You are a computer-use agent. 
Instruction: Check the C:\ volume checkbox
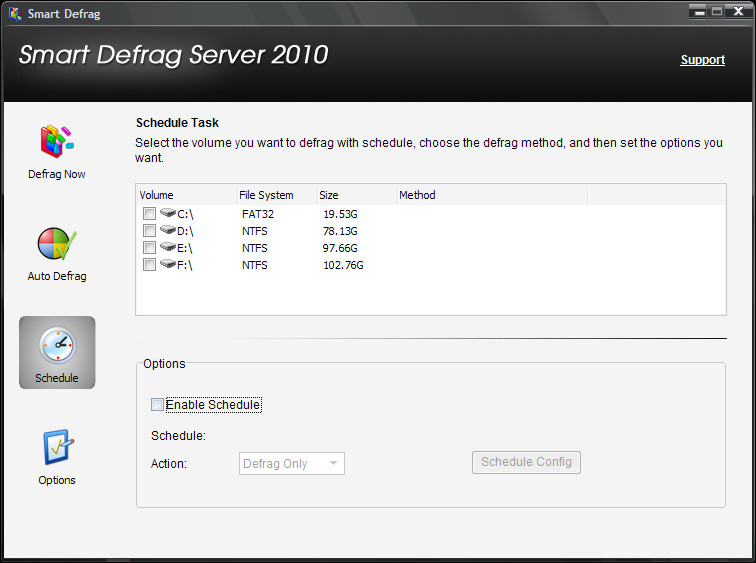click(x=149, y=214)
